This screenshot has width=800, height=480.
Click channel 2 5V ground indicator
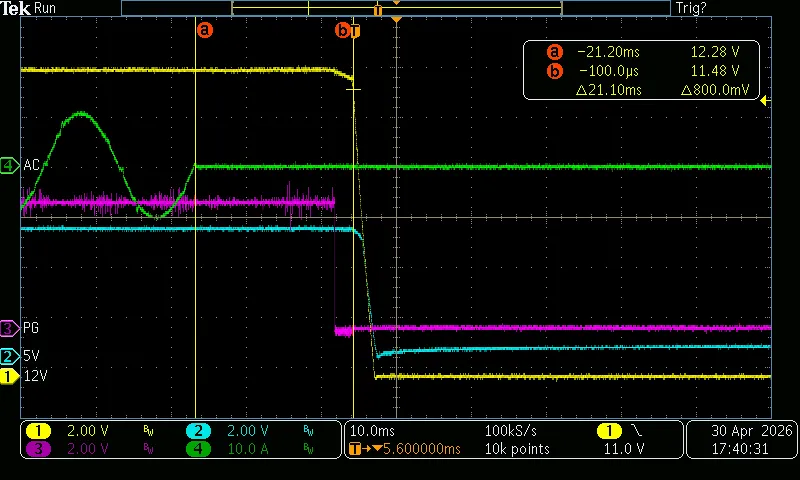pyautogui.click(x=8, y=356)
